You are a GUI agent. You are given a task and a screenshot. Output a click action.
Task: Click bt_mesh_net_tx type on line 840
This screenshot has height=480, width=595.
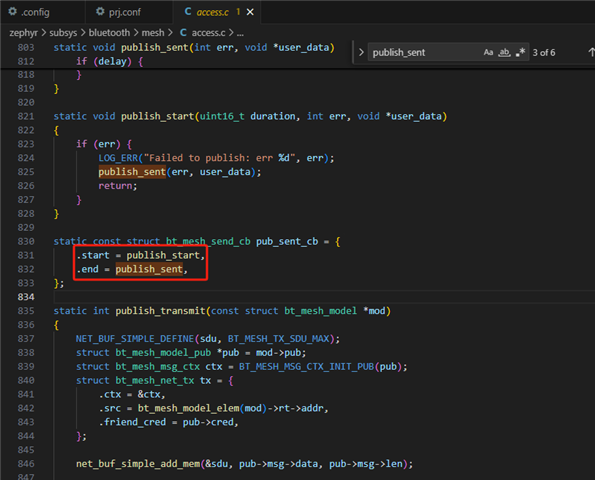pos(155,381)
